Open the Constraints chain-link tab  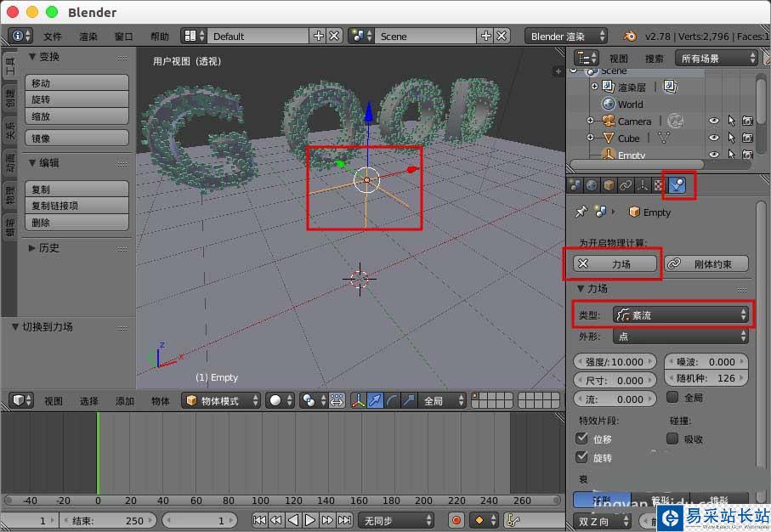(x=626, y=185)
